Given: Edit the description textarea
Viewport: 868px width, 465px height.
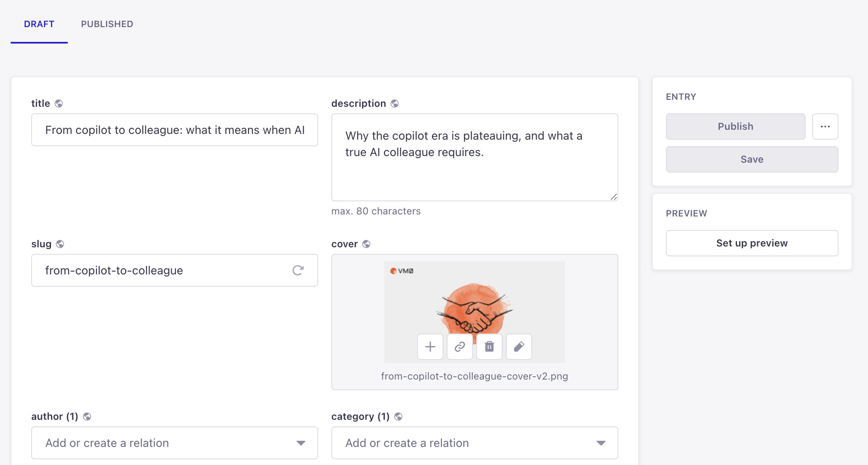Looking at the screenshot, I should coord(475,157).
